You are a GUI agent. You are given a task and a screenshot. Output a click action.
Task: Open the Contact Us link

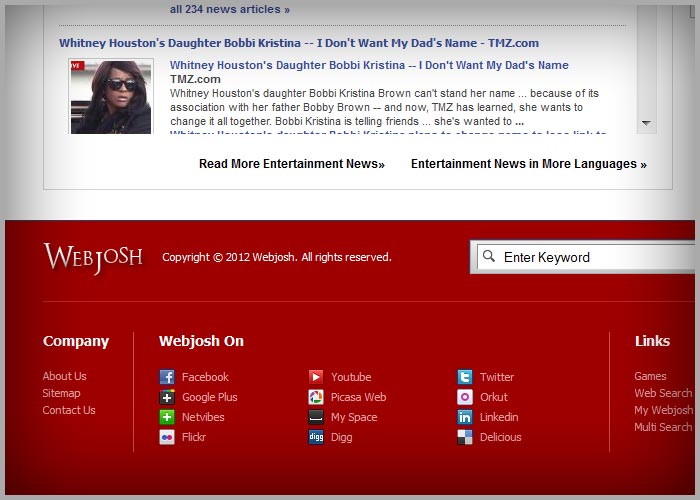point(69,410)
